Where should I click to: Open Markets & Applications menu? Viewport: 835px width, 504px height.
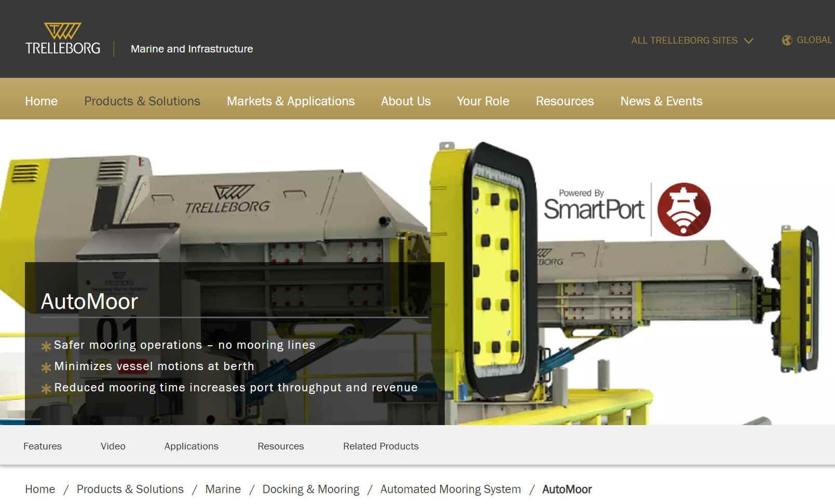pyautogui.click(x=291, y=101)
